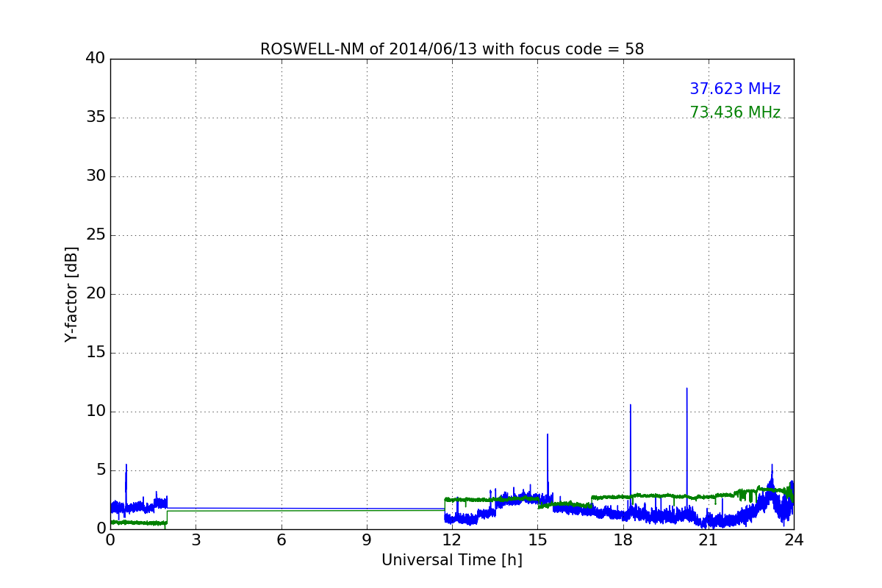Select the 37.623 MHz legend label

click(x=735, y=89)
